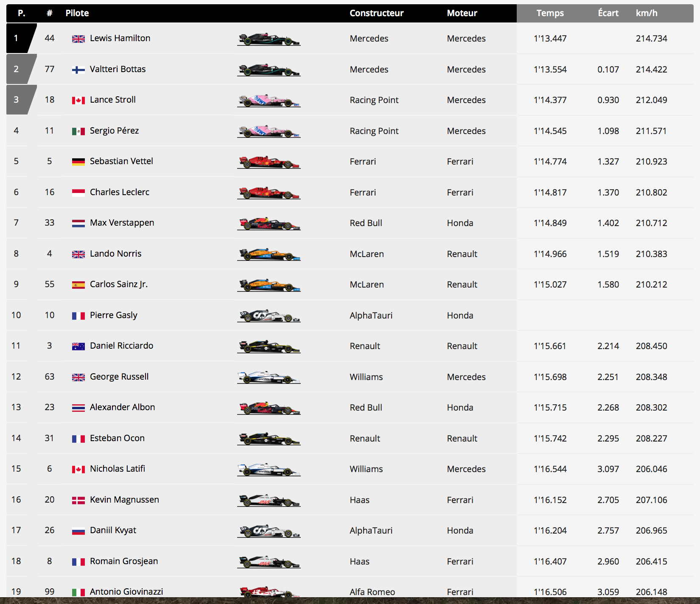Select the name George Russell

[x=119, y=377]
